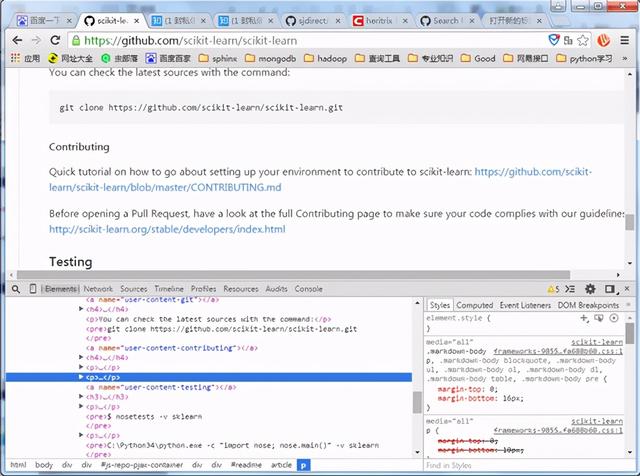Click the DevTools dock side icon
This screenshot has height=476, width=640.
point(610,289)
